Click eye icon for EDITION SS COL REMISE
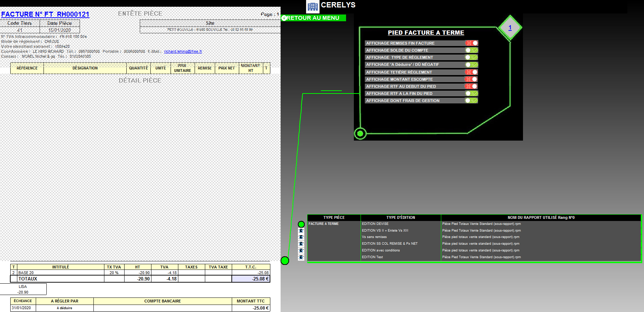 (301, 244)
